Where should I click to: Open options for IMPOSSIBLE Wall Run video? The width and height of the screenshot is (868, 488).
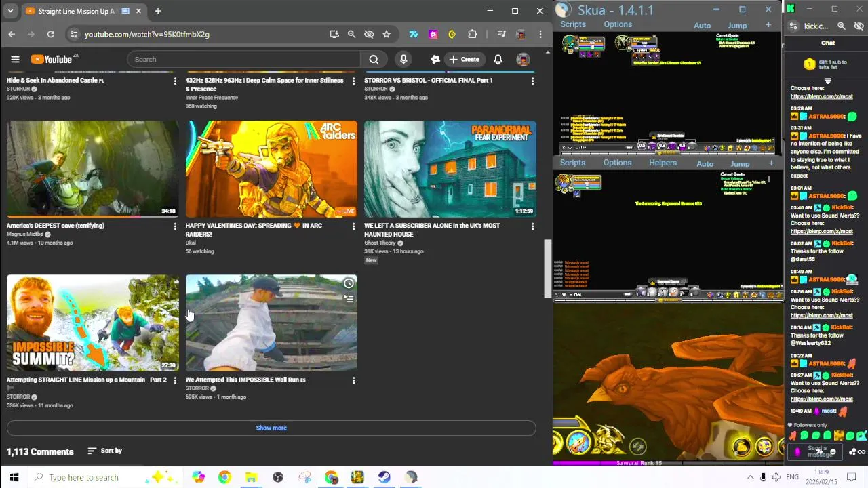coord(353,381)
